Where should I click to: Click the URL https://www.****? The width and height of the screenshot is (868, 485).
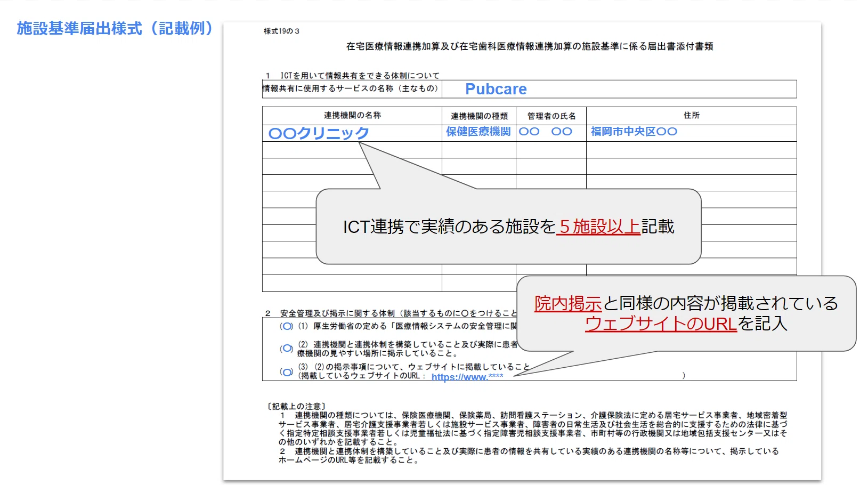click(467, 377)
